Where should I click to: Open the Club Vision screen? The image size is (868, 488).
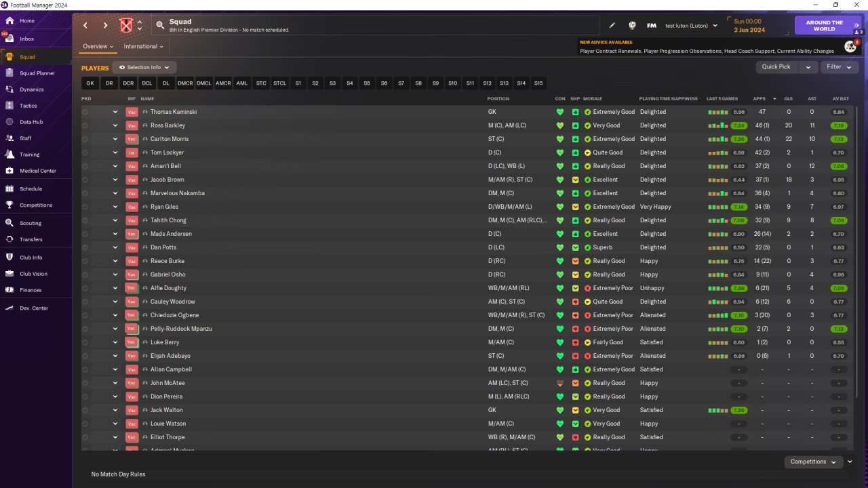(x=36, y=274)
